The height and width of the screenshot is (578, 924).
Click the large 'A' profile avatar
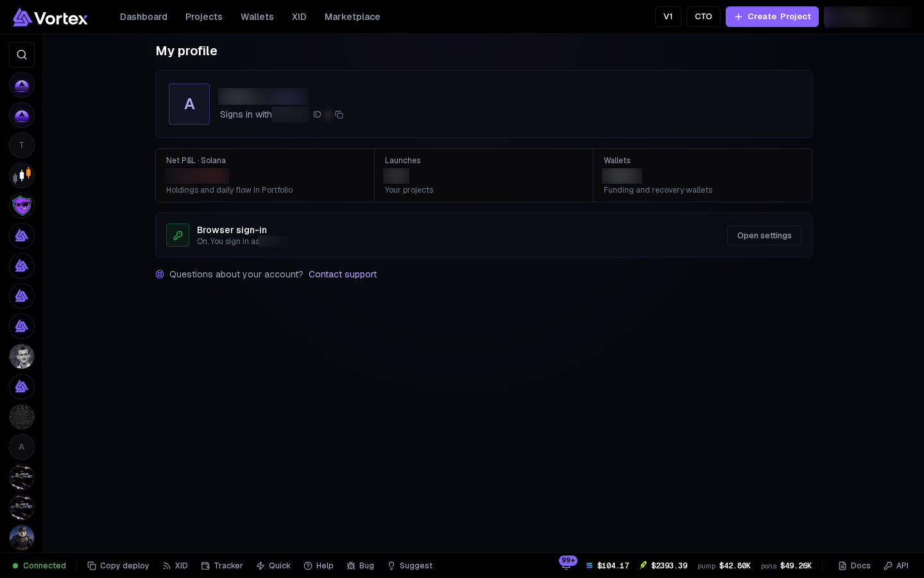189,104
